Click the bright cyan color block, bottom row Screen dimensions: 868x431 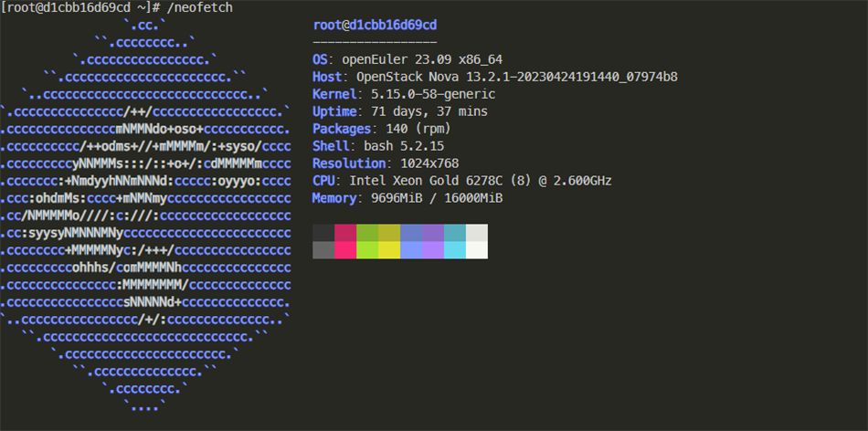coord(454,250)
